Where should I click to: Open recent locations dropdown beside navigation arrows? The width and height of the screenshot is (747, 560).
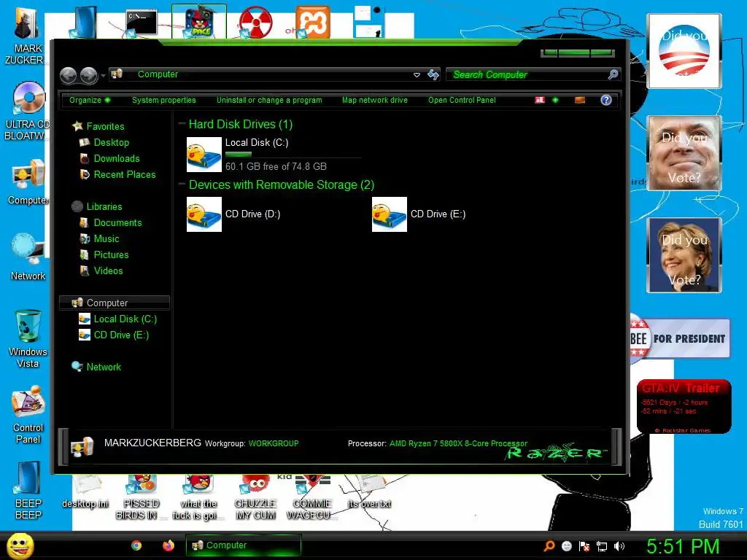(x=103, y=76)
